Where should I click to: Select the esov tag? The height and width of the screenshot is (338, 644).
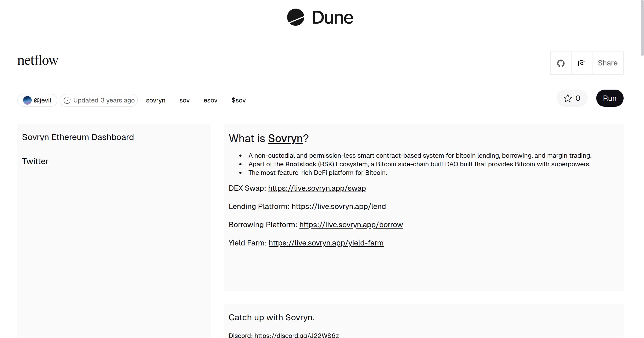pyautogui.click(x=210, y=100)
